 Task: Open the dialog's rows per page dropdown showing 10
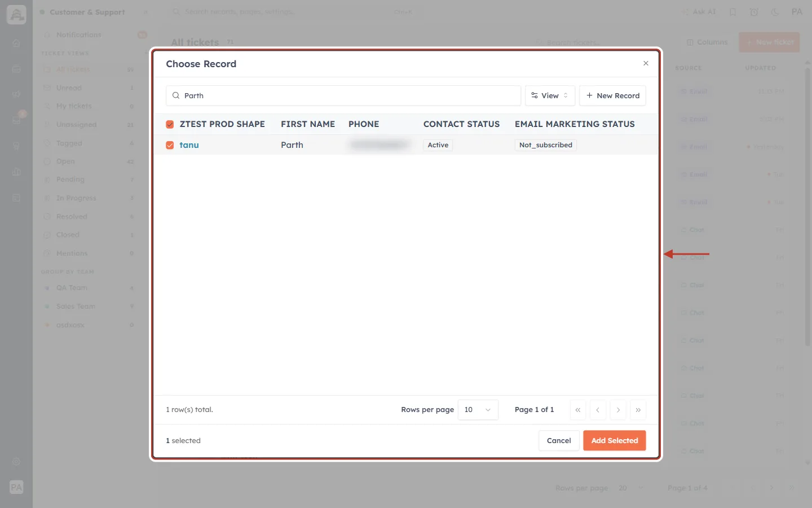click(478, 410)
